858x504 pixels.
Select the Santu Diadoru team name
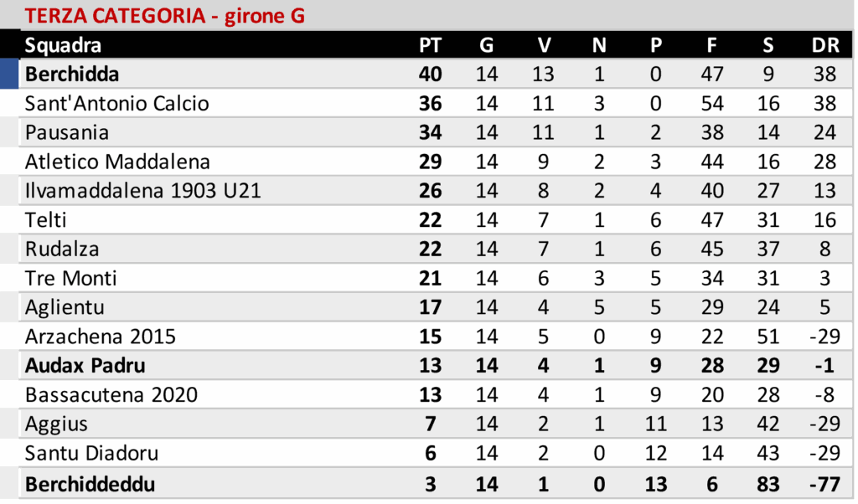click(92, 453)
